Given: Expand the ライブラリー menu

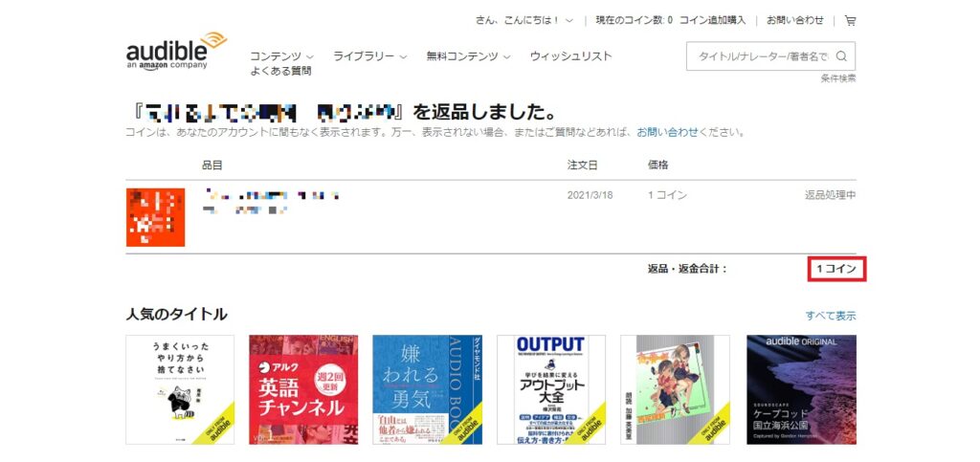Looking at the screenshot, I should [x=370, y=56].
